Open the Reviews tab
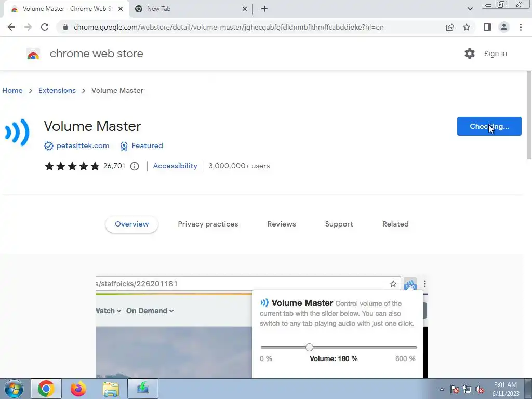This screenshot has height=399, width=532. 282,224
